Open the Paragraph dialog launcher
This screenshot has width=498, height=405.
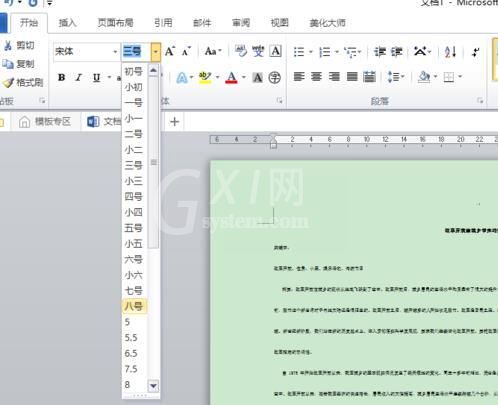click(480, 100)
